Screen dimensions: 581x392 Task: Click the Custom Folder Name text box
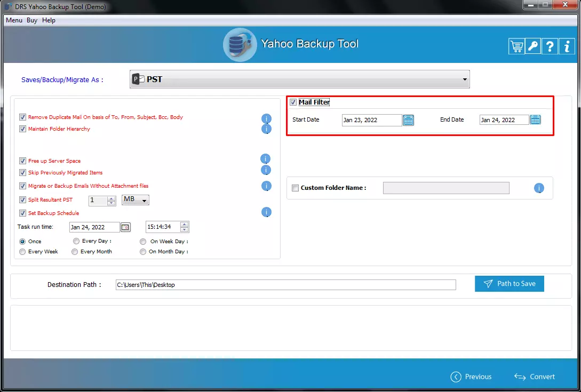pyautogui.click(x=446, y=188)
